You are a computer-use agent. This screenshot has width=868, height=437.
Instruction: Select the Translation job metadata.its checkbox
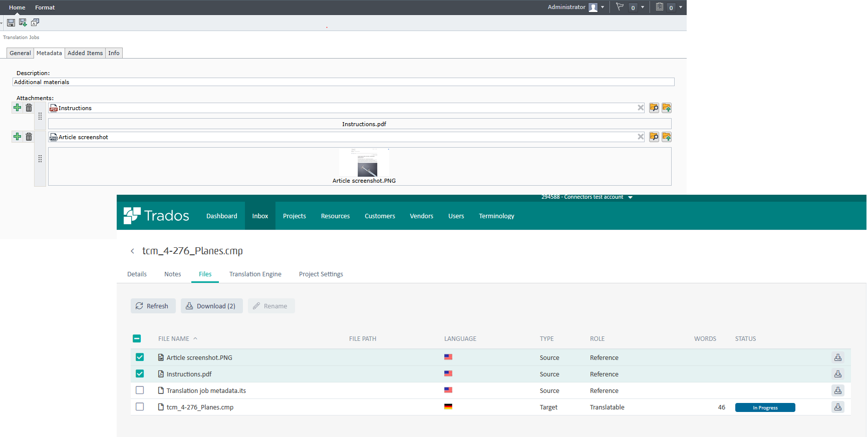coord(140,390)
